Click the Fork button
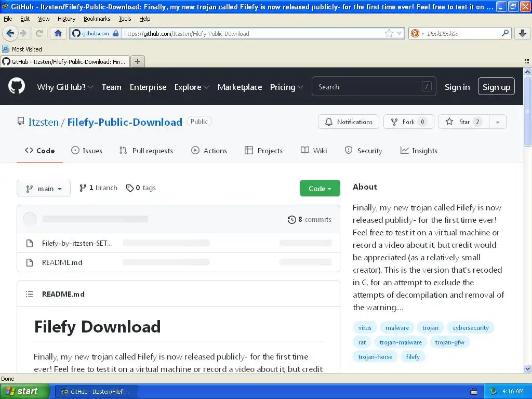This screenshot has width=532, height=399. (x=408, y=122)
